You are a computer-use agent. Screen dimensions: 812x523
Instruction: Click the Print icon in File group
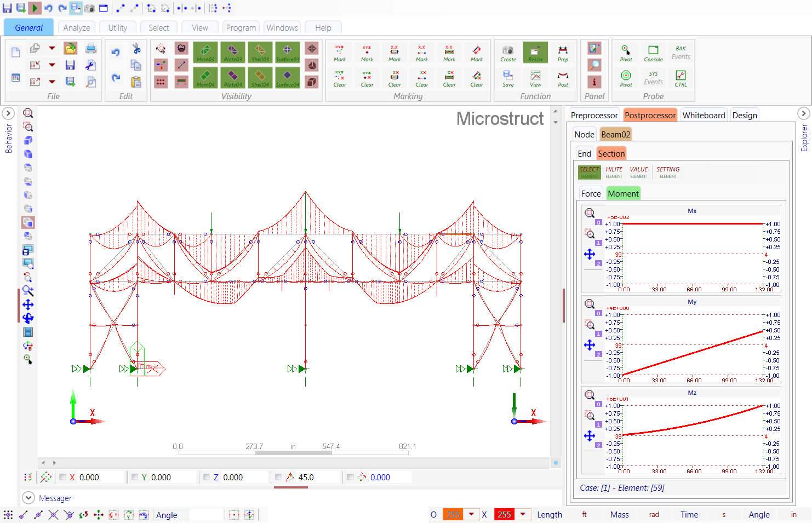pos(91,49)
